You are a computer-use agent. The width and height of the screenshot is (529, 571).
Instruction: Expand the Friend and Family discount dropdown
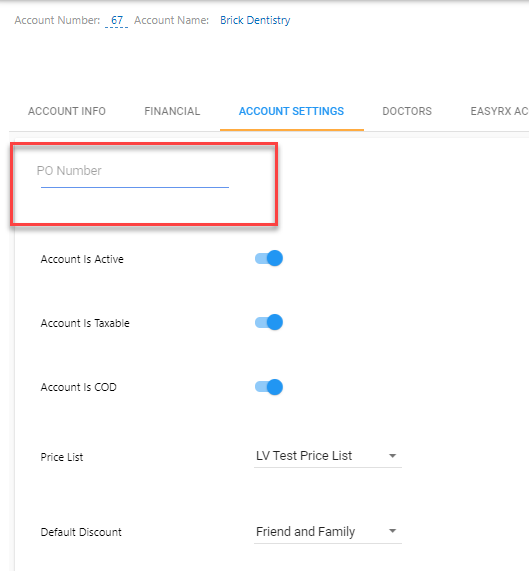click(x=328, y=532)
